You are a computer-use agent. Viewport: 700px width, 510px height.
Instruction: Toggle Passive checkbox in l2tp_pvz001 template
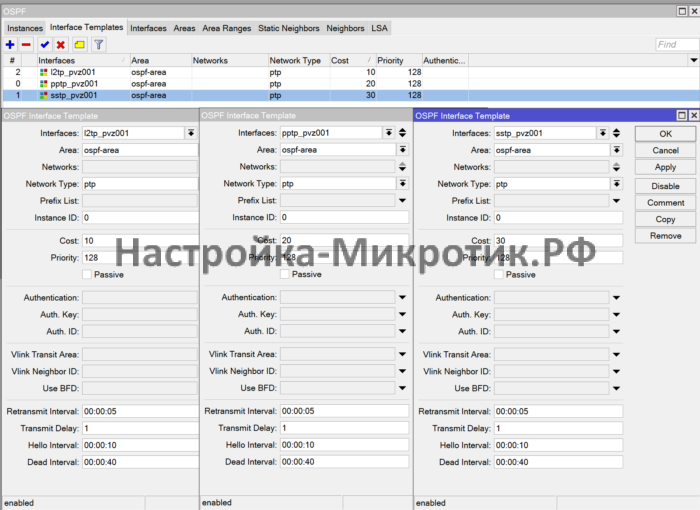pyautogui.click(x=87, y=274)
